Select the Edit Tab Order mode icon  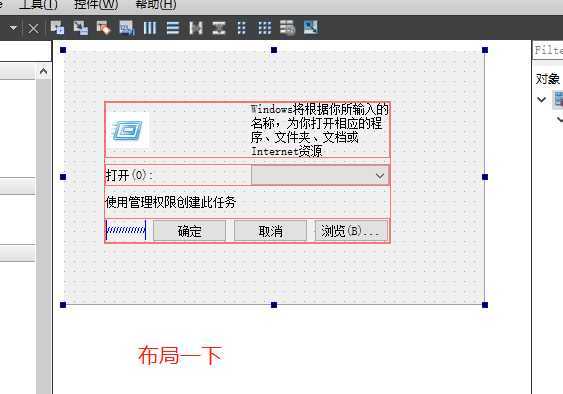coord(127,28)
